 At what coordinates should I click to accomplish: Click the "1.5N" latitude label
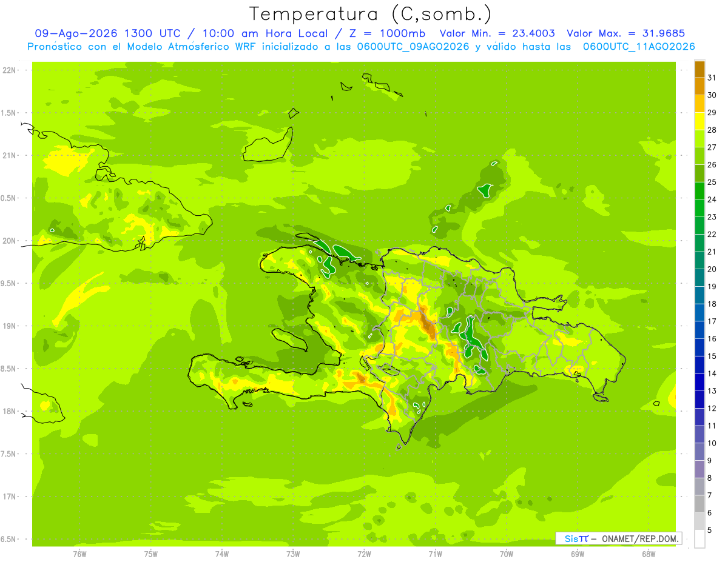pos(8,113)
